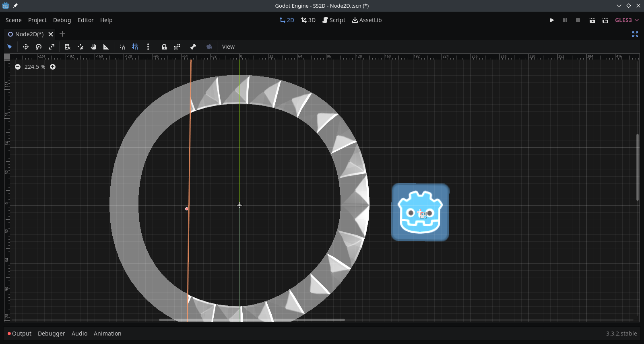Screen dimensions: 644x344
Task: Activate the Ruler mode tool
Action: pyautogui.click(x=106, y=47)
